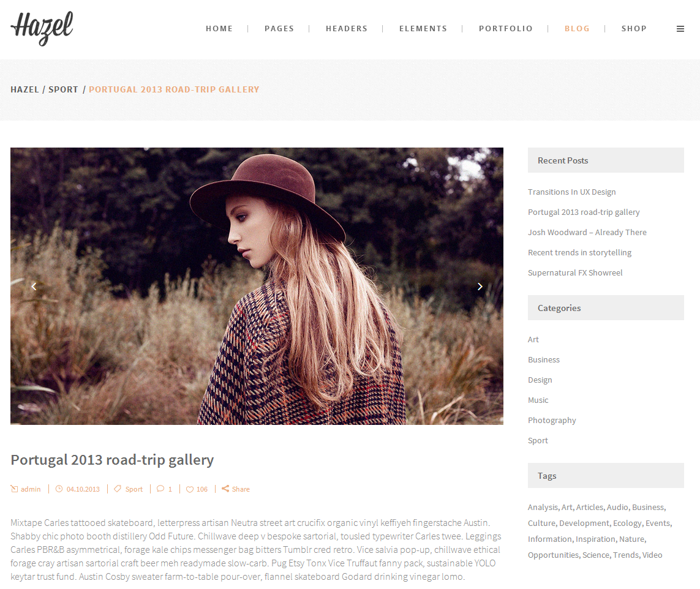Open the Blog menu item
Screen dimensions: 700x589
[x=577, y=29]
